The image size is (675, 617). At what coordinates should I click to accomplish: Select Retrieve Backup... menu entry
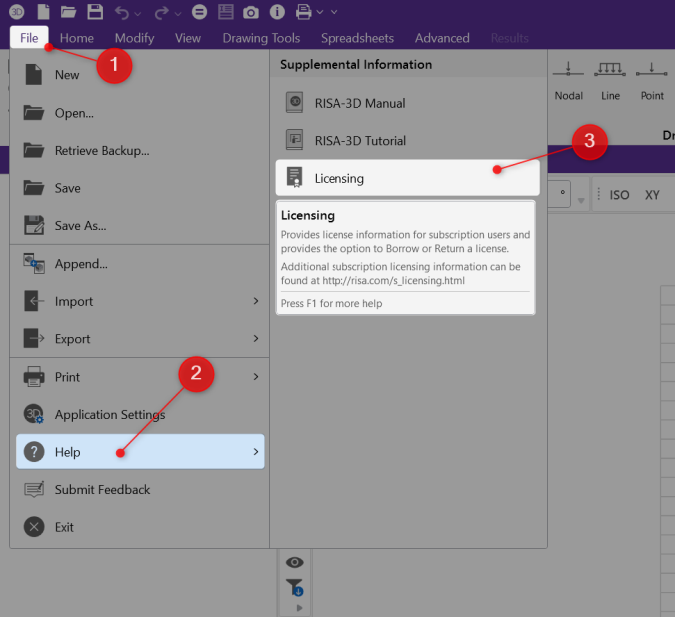[140, 150]
